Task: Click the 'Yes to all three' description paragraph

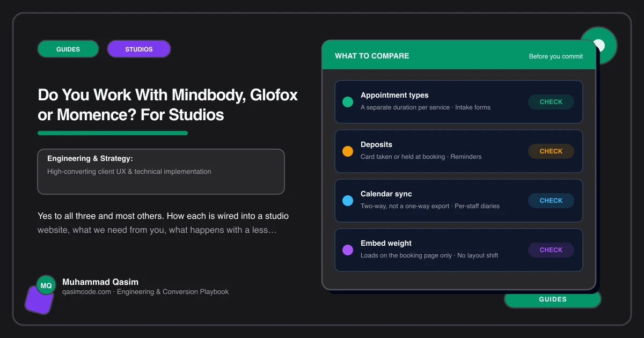Action: coord(163,223)
